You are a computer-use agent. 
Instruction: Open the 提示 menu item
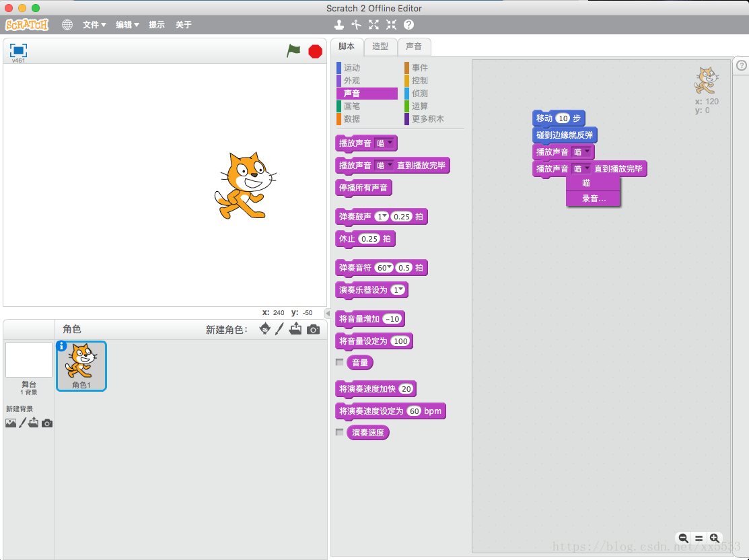coord(157,25)
